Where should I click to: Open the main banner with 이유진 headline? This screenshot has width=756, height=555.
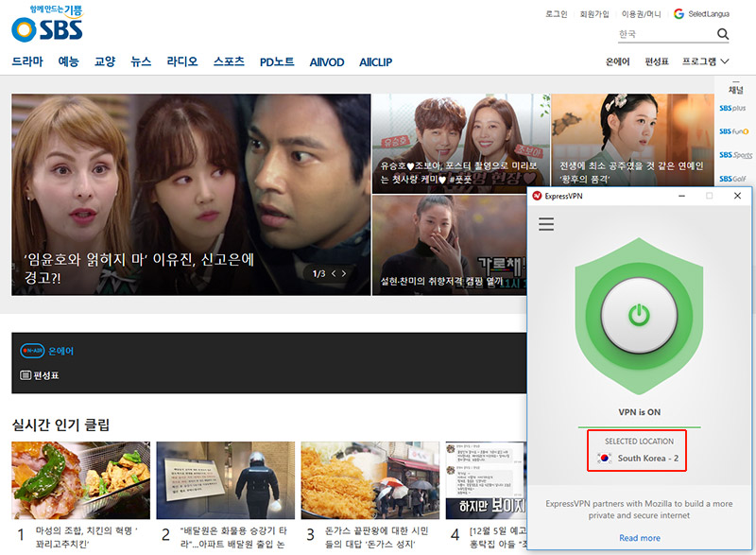[192, 195]
